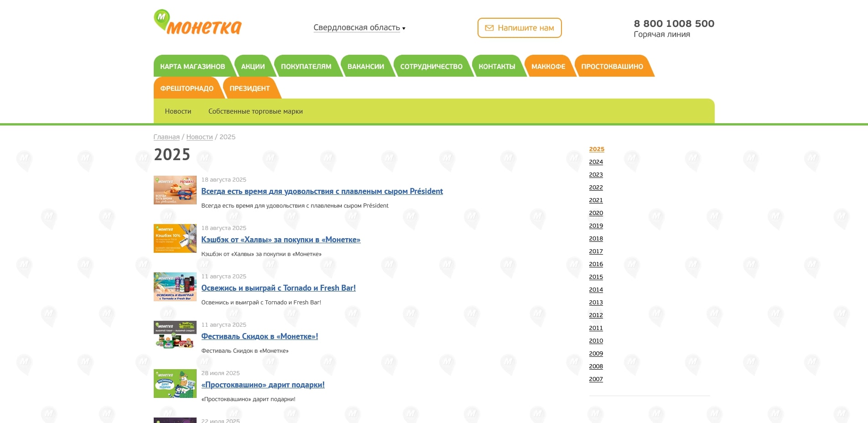Open the «Простоквашино» дарит подарки article link
The width and height of the screenshot is (868, 423).
[263, 385]
